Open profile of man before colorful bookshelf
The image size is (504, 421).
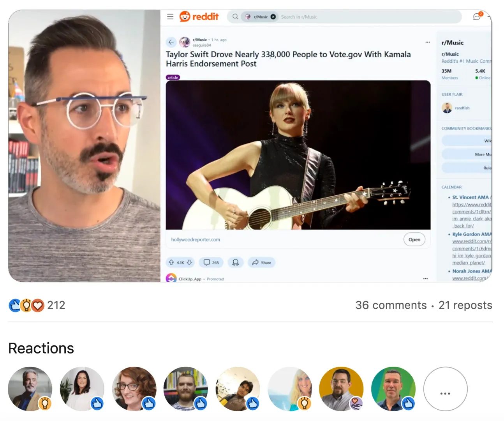click(186, 389)
